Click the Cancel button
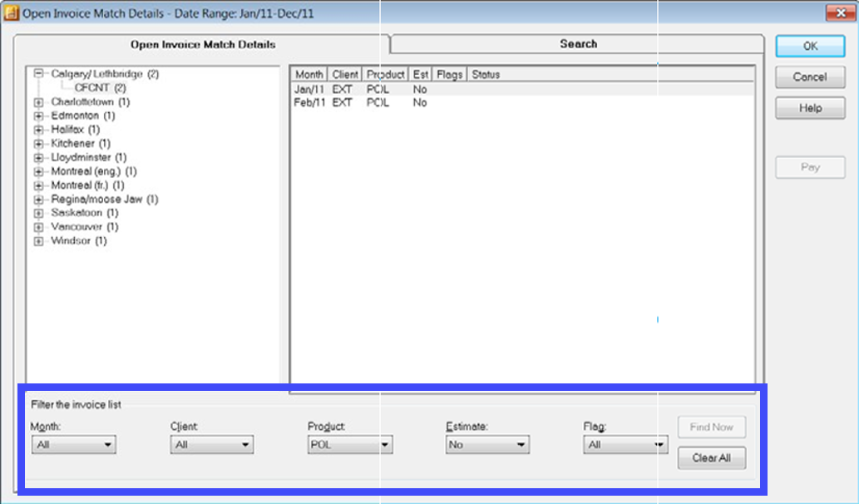This screenshot has height=504, width=859. (x=810, y=77)
